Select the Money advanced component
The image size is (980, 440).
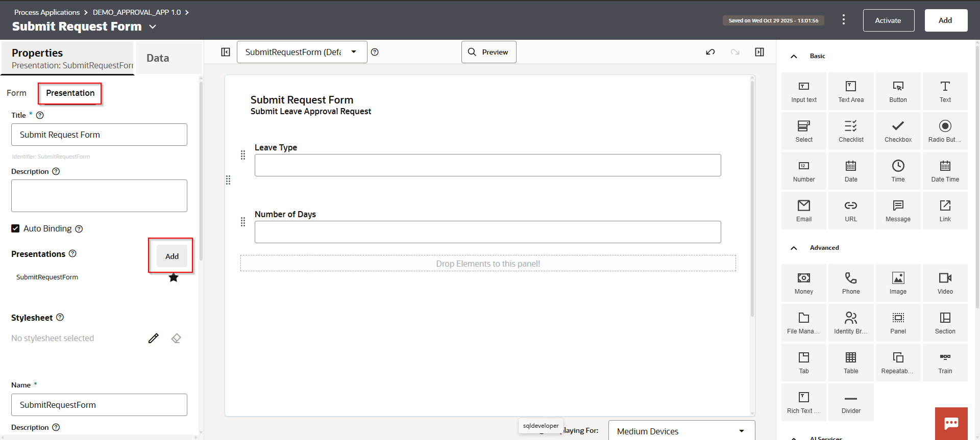pos(803,283)
